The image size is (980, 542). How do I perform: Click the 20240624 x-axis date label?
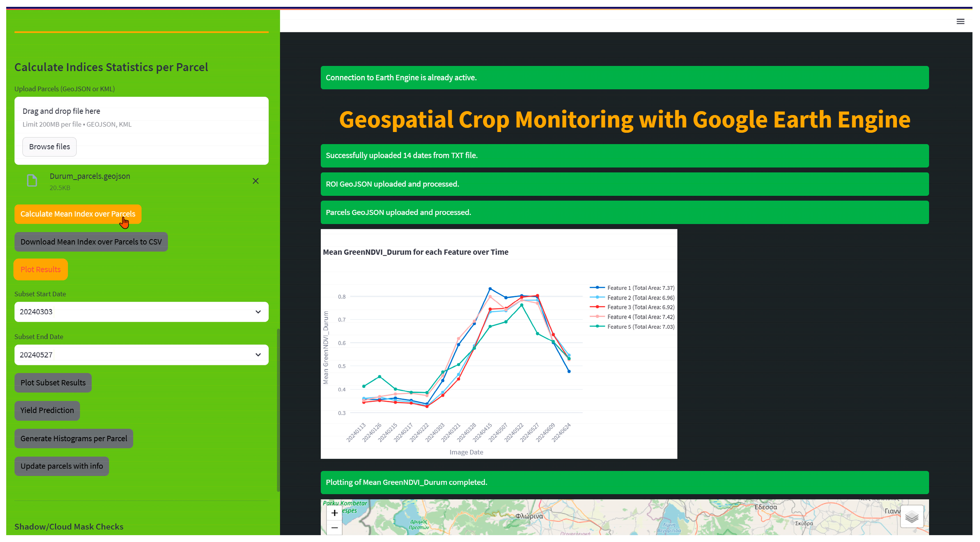point(562,432)
